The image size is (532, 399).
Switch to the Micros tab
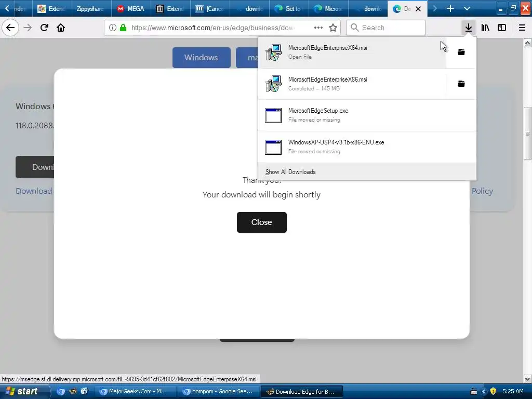pyautogui.click(x=328, y=8)
